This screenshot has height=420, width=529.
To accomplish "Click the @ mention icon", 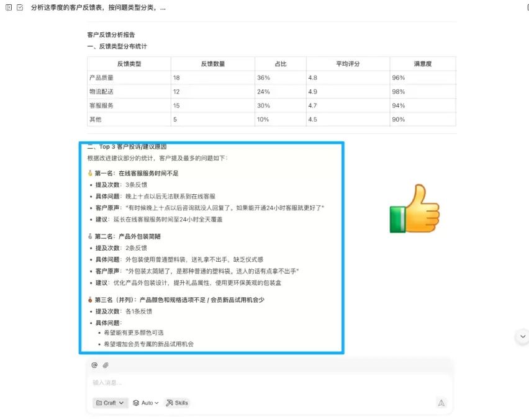I will point(94,365).
